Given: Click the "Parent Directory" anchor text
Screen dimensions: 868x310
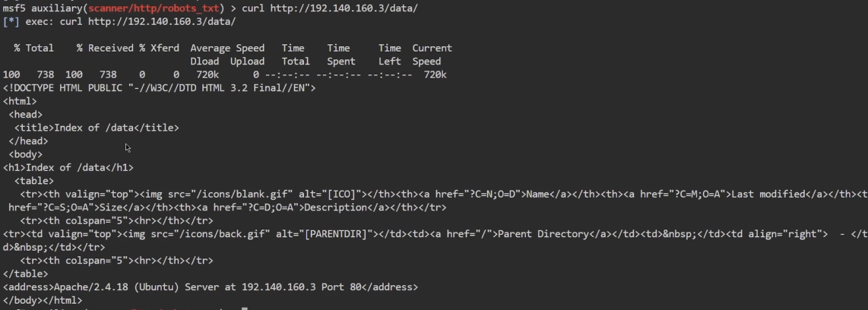Looking at the screenshot, I should [x=543, y=234].
